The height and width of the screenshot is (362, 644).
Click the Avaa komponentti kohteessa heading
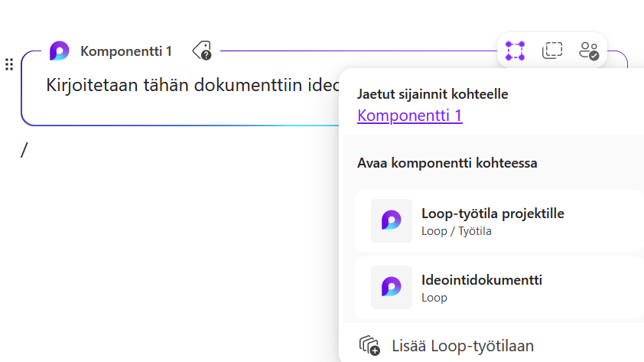coord(447,163)
